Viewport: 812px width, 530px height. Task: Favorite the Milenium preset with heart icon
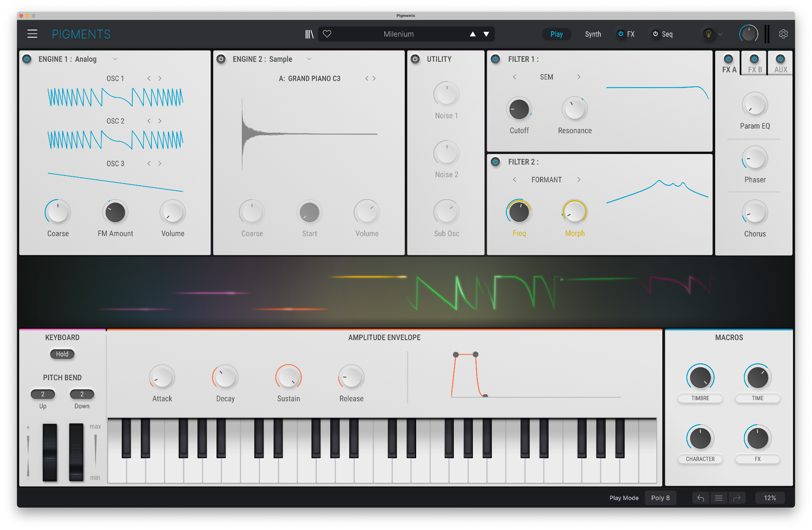[327, 34]
